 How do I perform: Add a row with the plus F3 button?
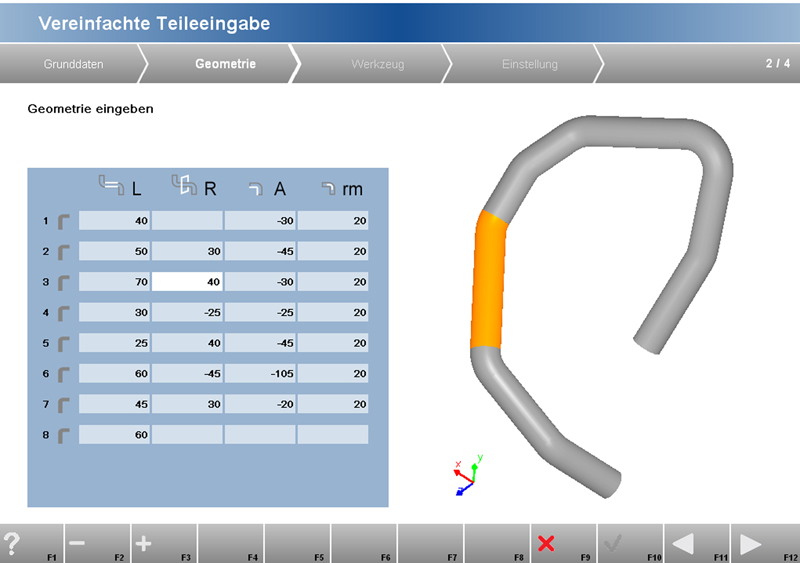164,544
